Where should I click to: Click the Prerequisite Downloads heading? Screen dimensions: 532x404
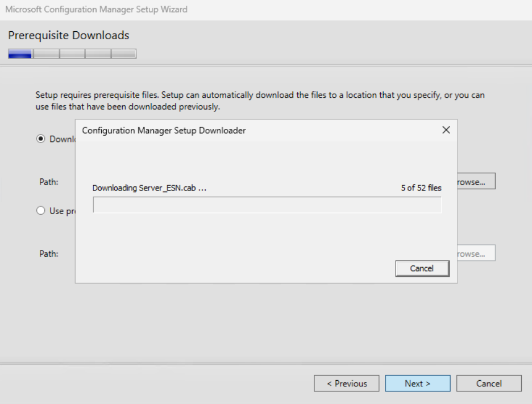click(x=68, y=35)
